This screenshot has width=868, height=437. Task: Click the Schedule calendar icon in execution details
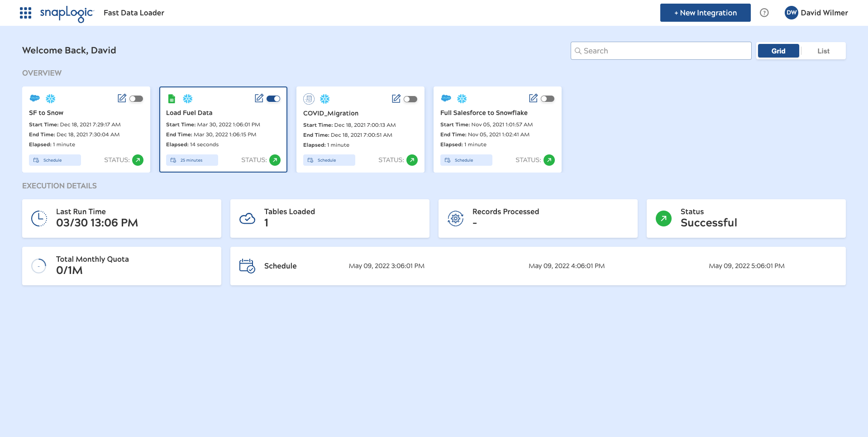click(247, 266)
